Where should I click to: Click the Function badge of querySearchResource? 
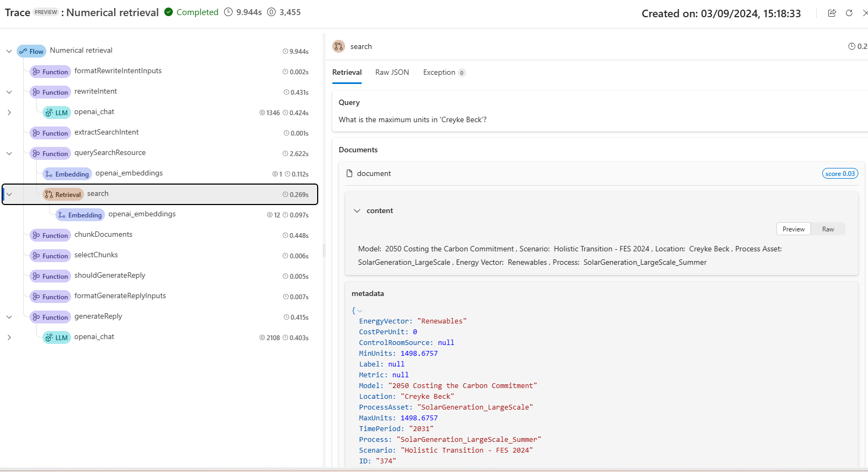[x=50, y=153]
